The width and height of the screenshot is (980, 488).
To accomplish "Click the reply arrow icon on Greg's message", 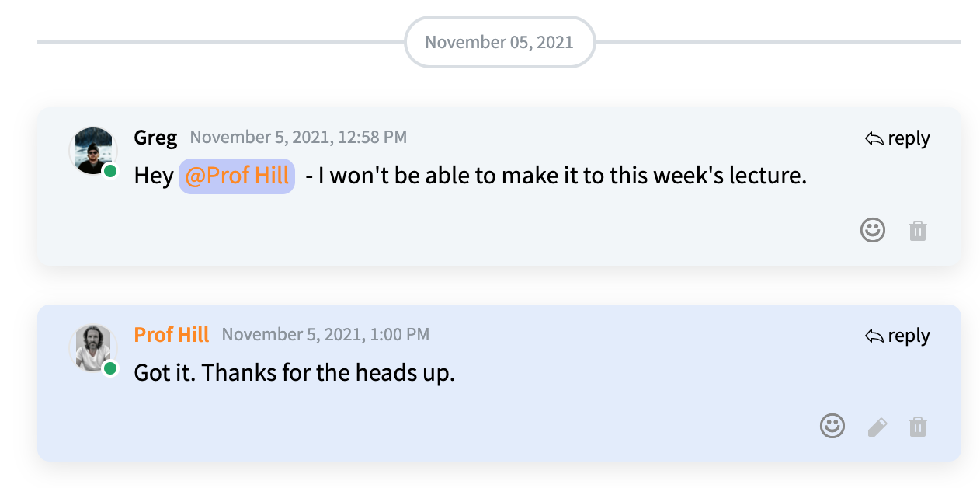I will (874, 139).
